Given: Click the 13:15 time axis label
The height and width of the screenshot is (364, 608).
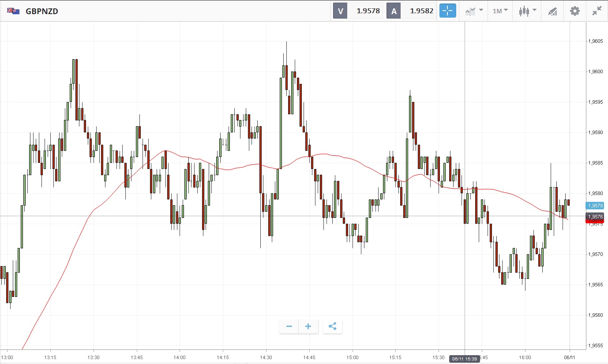Looking at the screenshot, I should tap(50, 357).
